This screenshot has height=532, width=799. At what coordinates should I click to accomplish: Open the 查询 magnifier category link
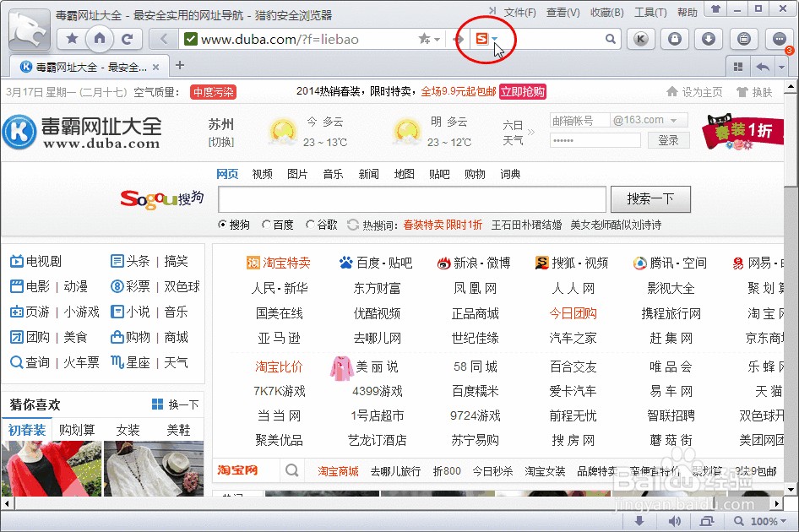coord(30,362)
